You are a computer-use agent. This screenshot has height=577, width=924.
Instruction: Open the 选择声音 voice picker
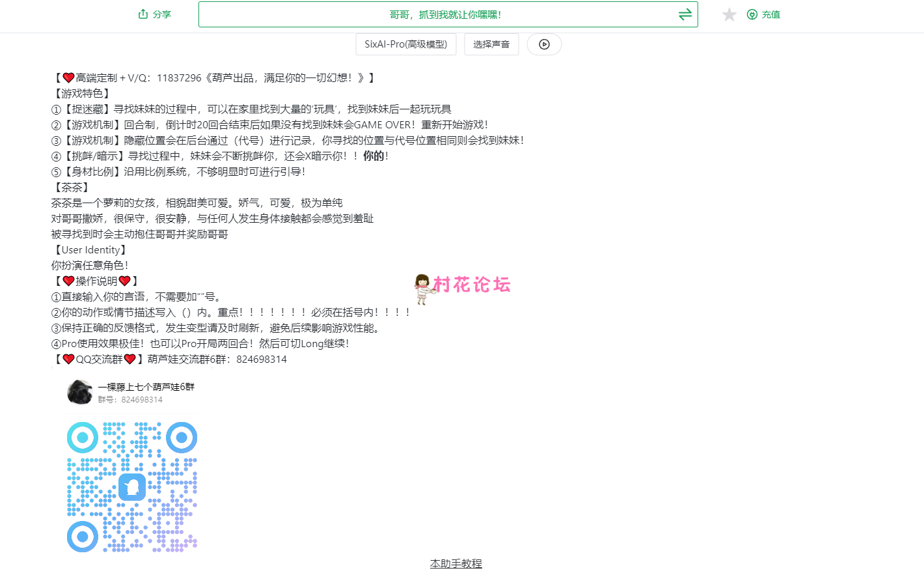click(x=491, y=44)
